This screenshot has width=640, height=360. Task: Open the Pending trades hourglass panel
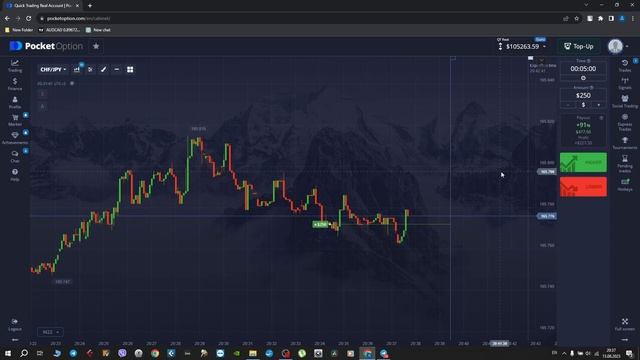(624, 163)
